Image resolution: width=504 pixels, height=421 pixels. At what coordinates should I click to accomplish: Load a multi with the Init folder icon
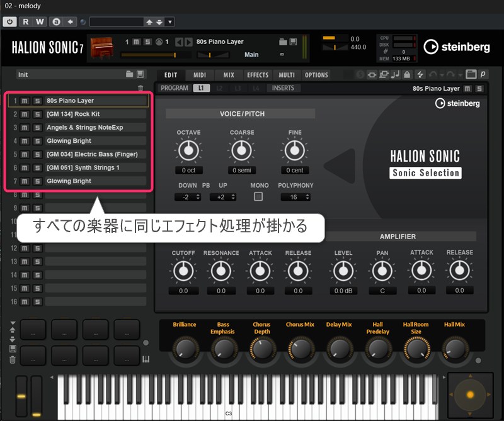(130, 74)
